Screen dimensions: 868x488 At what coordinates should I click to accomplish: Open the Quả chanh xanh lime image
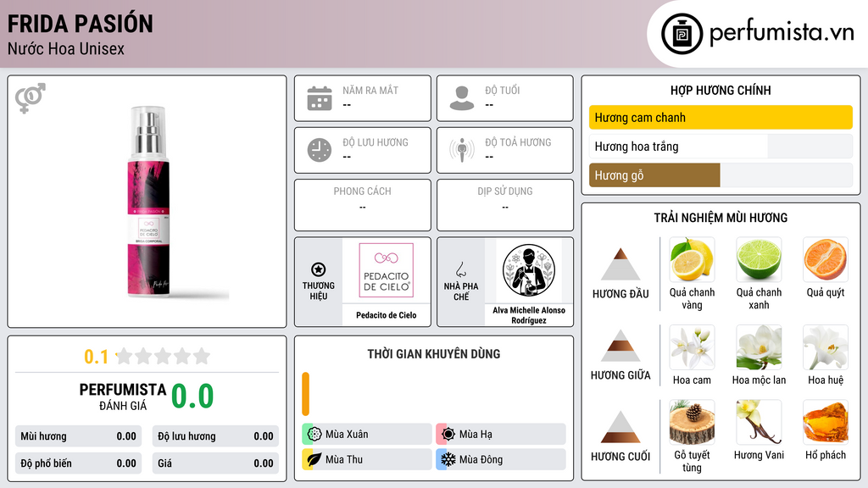point(759,259)
